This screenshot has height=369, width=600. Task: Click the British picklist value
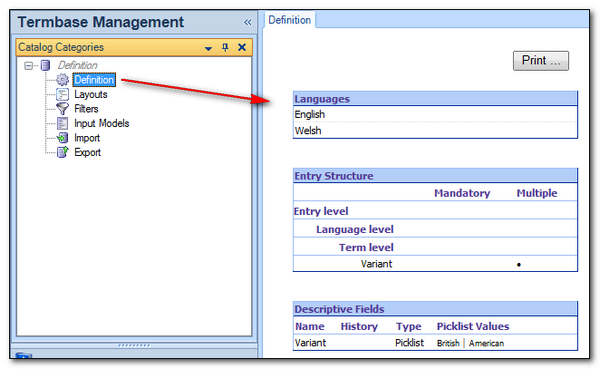click(448, 343)
